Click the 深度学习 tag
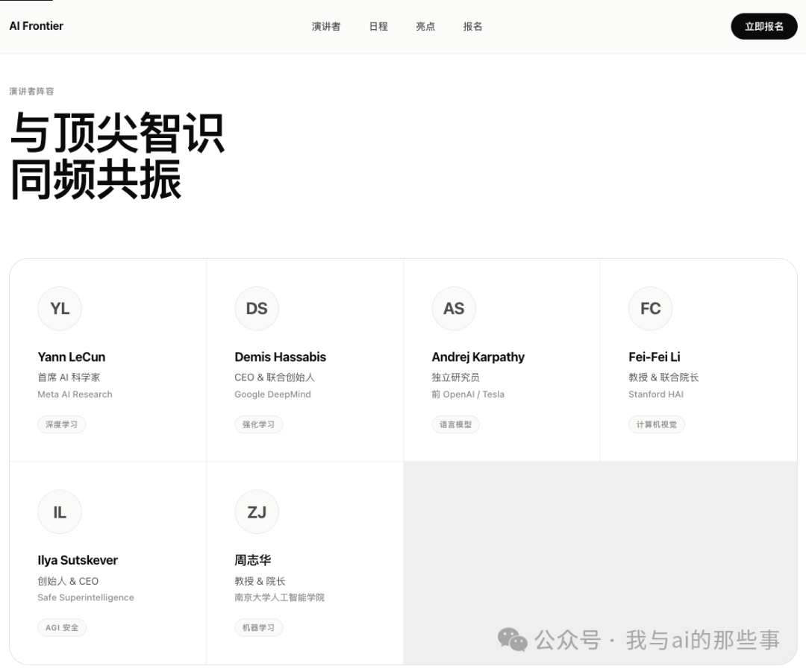Image resolution: width=806 pixels, height=672 pixels. (x=61, y=424)
